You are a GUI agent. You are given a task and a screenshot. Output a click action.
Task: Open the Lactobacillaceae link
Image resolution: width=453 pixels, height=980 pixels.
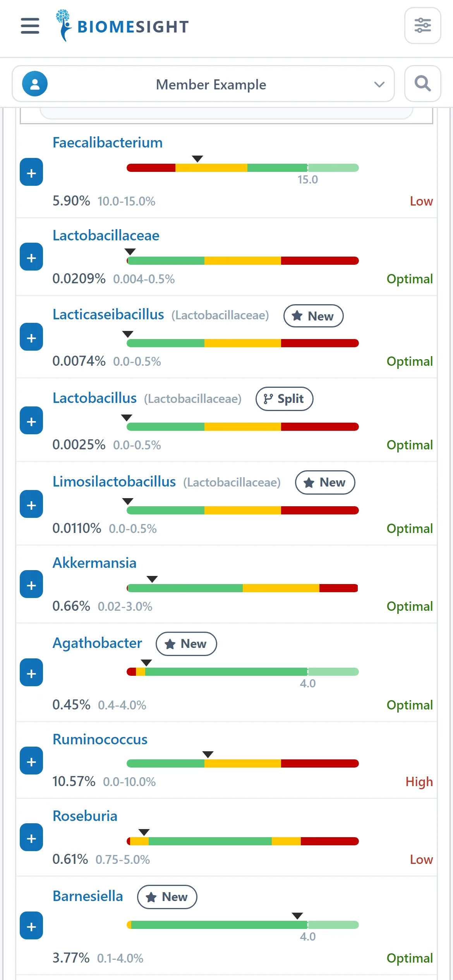tap(106, 235)
